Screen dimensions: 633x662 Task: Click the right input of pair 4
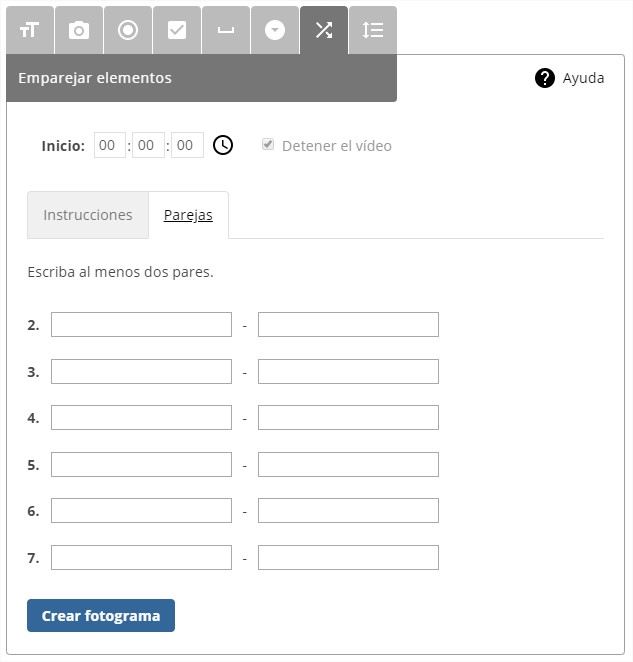pos(348,418)
